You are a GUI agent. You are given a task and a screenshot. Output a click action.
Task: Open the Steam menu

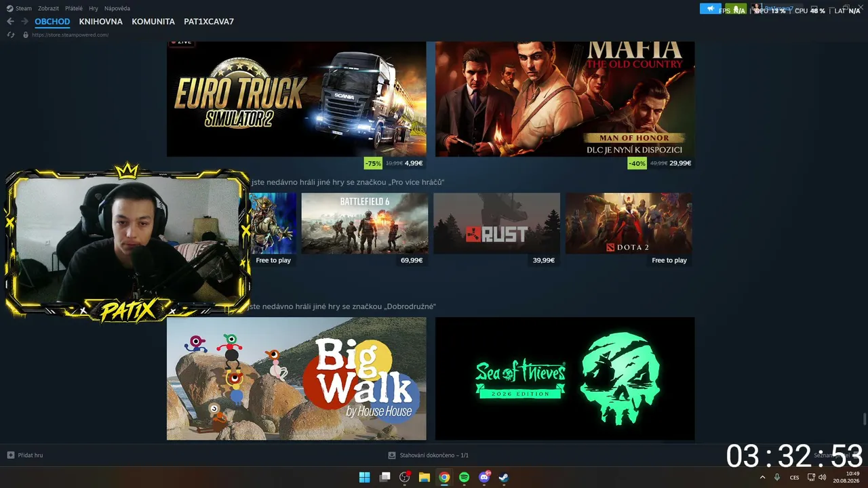(x=19, y=8)
